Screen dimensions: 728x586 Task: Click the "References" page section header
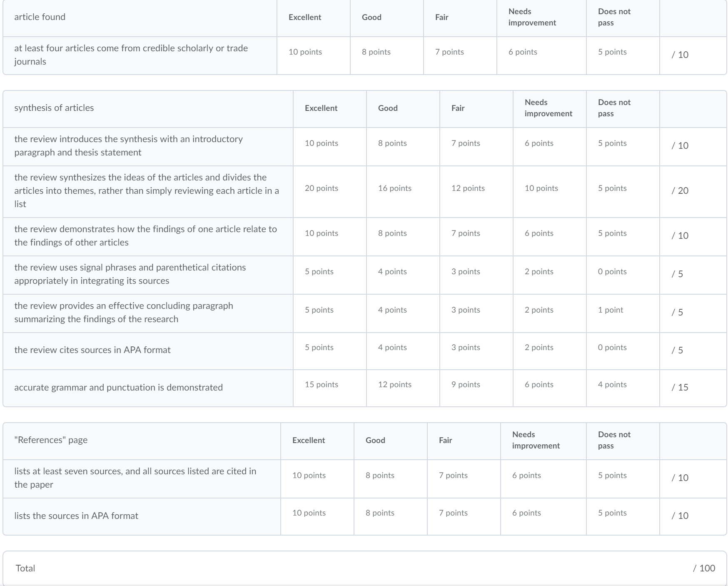51,440
